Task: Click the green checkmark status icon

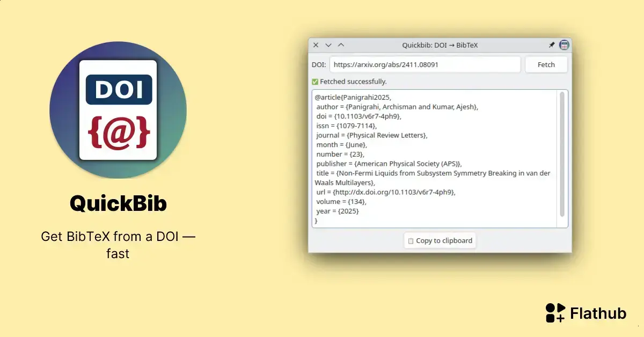Action: 315,82
